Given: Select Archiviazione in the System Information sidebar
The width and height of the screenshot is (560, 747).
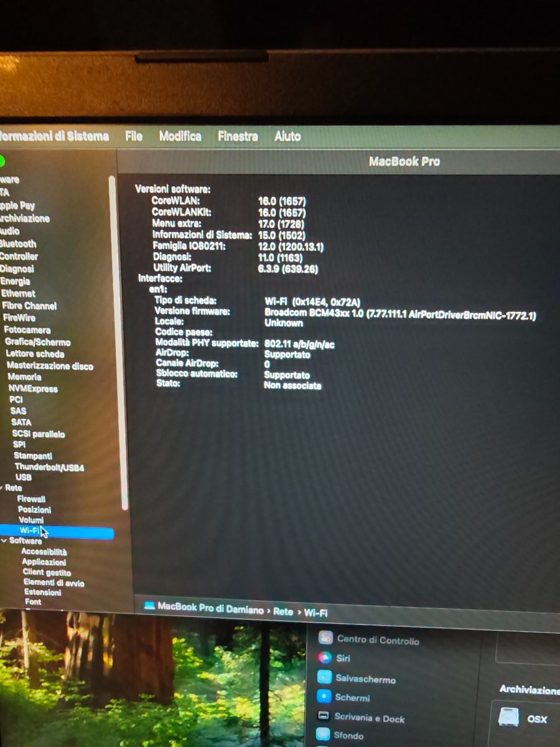Looking at the screenshot, I should click(x=25, y=218).
